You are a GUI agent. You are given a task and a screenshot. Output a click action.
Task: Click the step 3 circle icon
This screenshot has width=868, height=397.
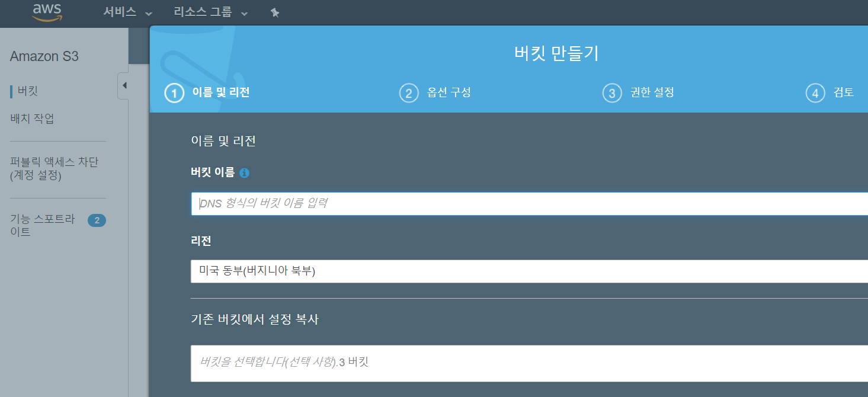pyautogui.click(x=612, y=93)
